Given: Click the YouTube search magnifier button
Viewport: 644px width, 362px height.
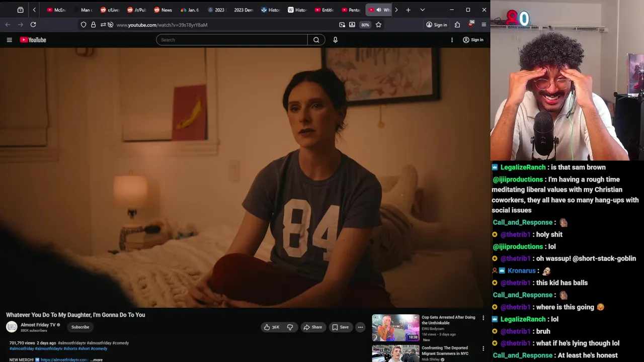Looking at the screenshot, I should pos(316,40).
